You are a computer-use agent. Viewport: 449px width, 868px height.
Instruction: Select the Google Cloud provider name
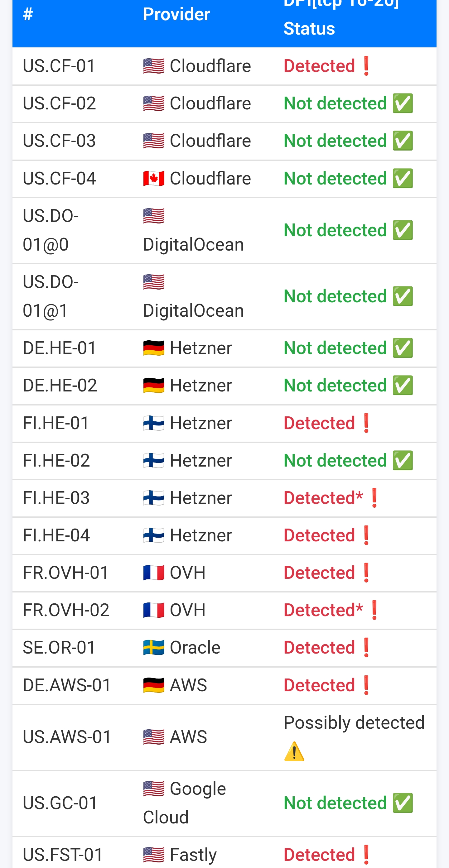(x=184, y=803)
